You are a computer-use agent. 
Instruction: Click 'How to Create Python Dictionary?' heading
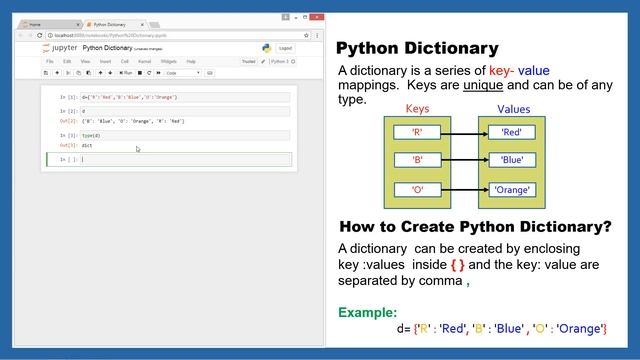pos(476,227)
